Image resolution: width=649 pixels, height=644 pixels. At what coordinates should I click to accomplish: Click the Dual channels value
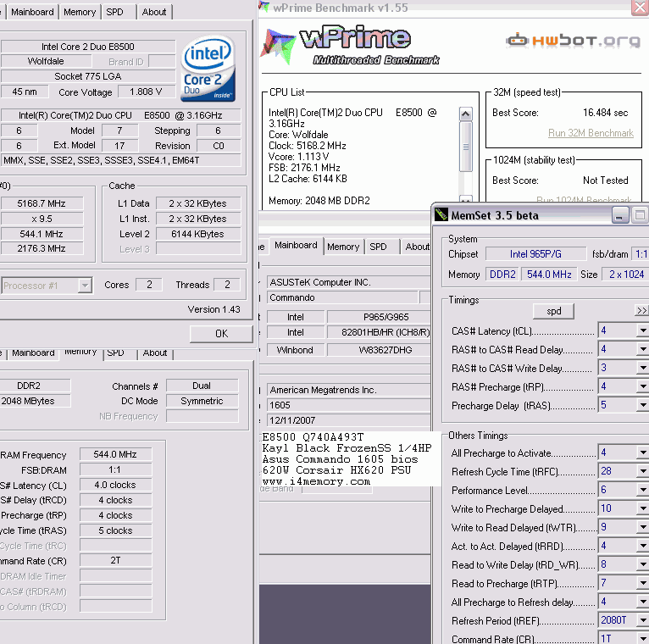(202, 386)
